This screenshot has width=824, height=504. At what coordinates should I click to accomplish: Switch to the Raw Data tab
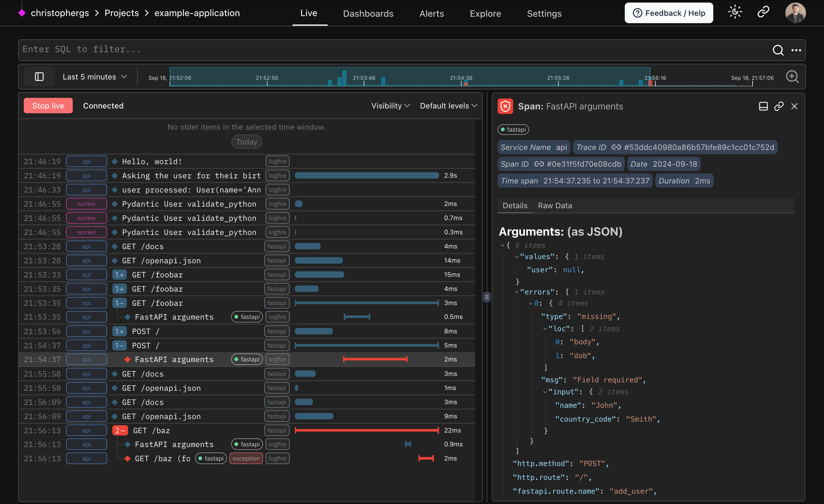tap(555, 205)
